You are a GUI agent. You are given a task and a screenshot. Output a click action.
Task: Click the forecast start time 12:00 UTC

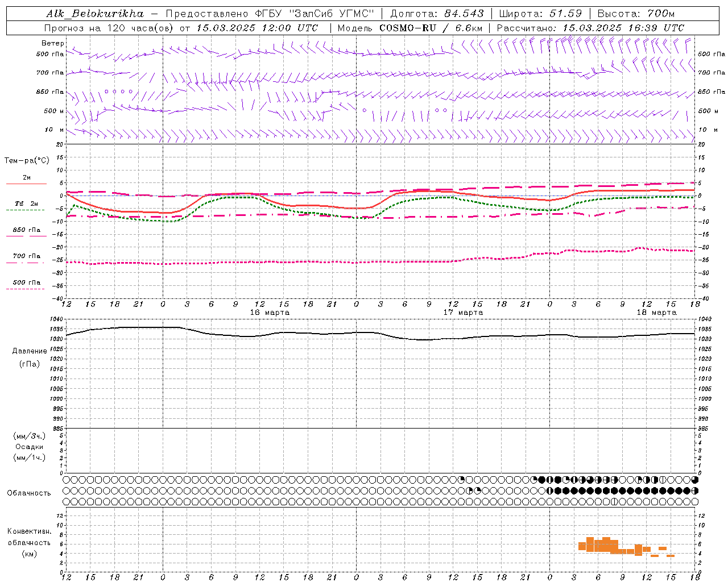290,28
